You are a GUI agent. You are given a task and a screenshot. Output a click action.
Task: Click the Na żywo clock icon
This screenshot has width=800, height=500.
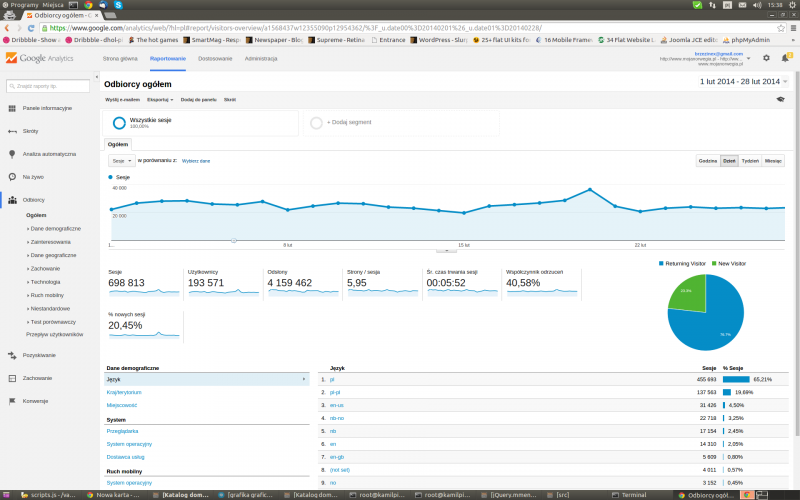pyautogui.click(x=11, y=176)
